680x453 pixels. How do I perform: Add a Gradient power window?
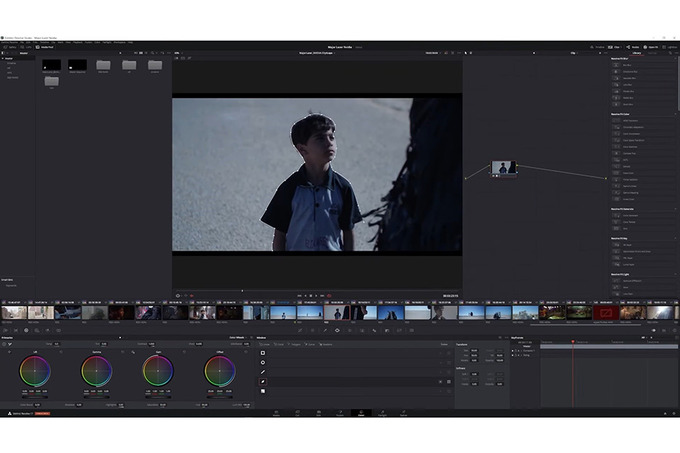tap(263, 391)
